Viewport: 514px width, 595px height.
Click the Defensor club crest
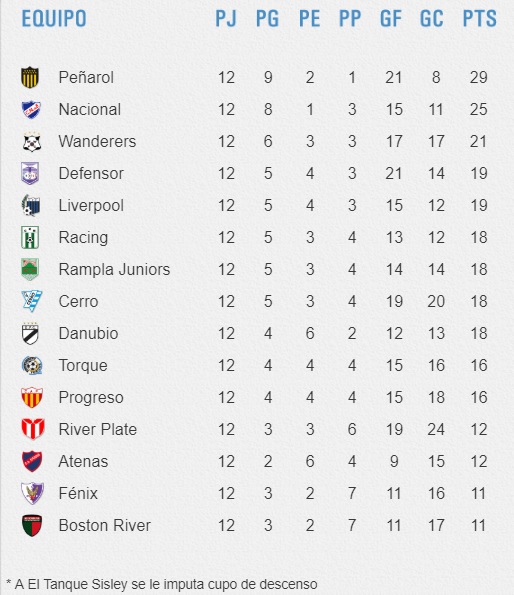tap(30, 174)
